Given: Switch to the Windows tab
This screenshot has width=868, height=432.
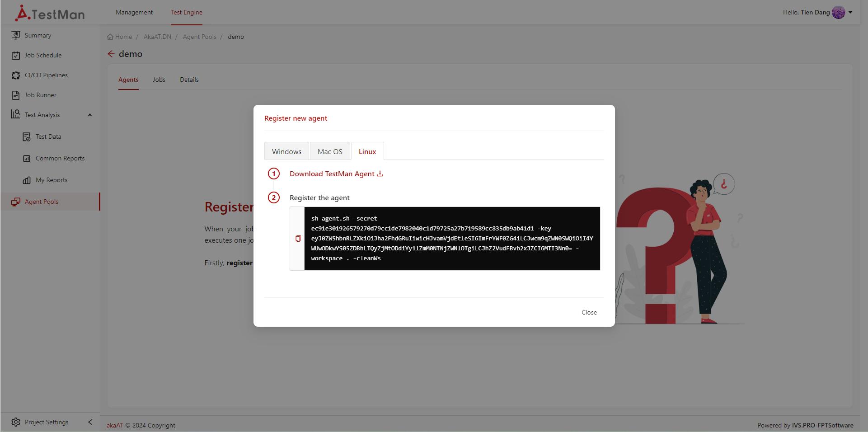Looking at the screenshot, I should click(x=286, y=151).
